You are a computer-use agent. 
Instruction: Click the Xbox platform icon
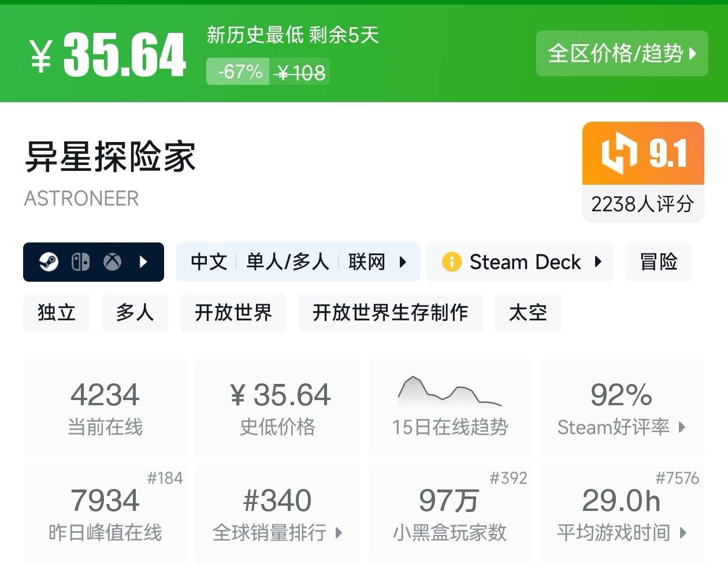point(112,262)
